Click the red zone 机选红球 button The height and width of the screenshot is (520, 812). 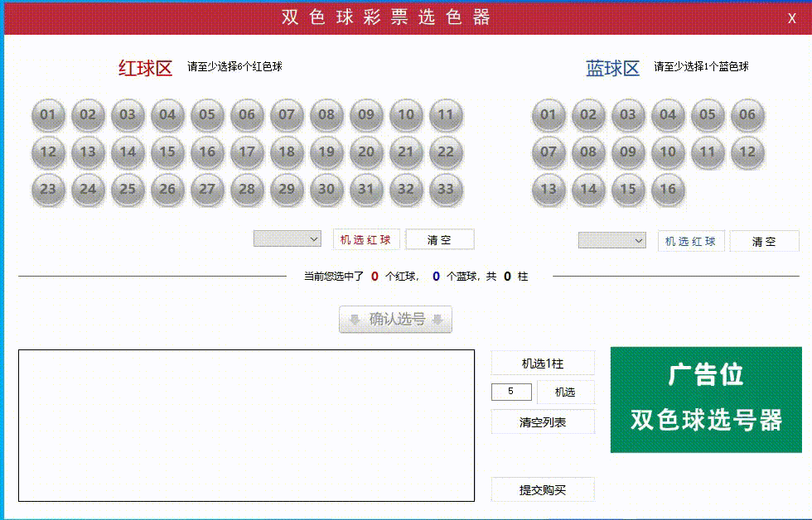366,239
